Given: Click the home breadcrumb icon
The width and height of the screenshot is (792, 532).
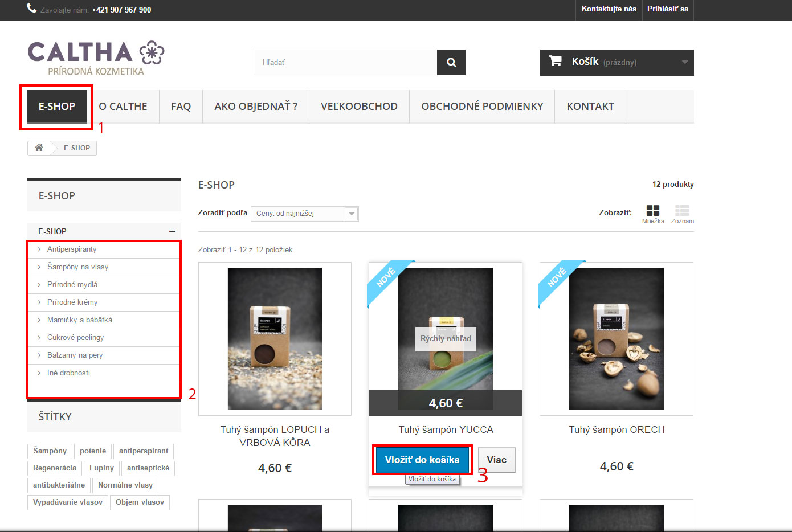Looking at the screenshot, I should [39, 148].
